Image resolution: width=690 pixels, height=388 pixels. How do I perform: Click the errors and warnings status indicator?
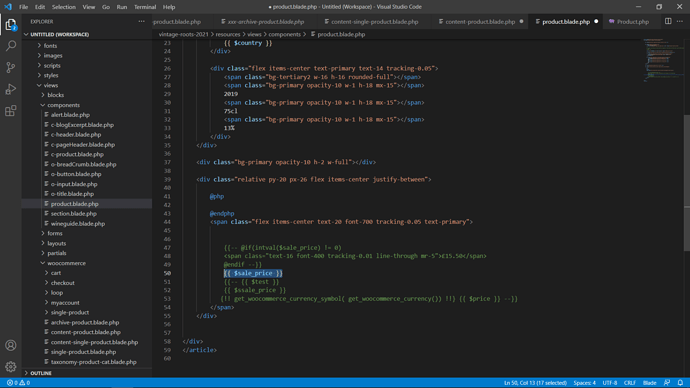click(x=18, y=383)
